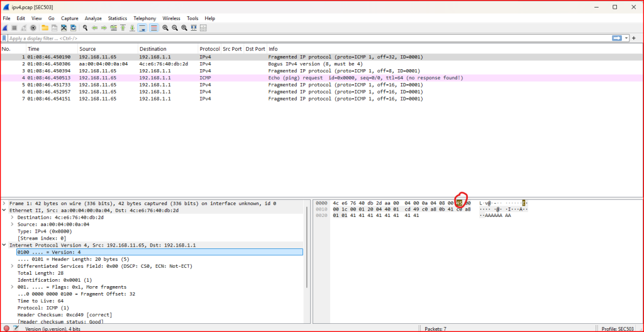Open the Statistics menu
The width and height of the screenshot is (644, 332).
click(118, 18)
